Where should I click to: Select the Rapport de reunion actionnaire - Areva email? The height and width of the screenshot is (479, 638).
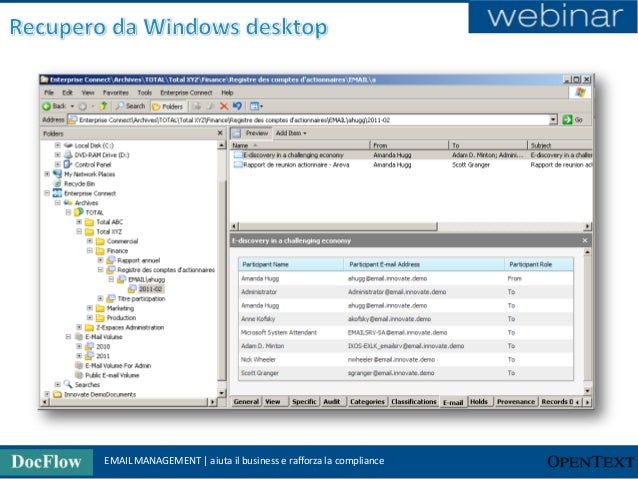[x=411, y=165]
